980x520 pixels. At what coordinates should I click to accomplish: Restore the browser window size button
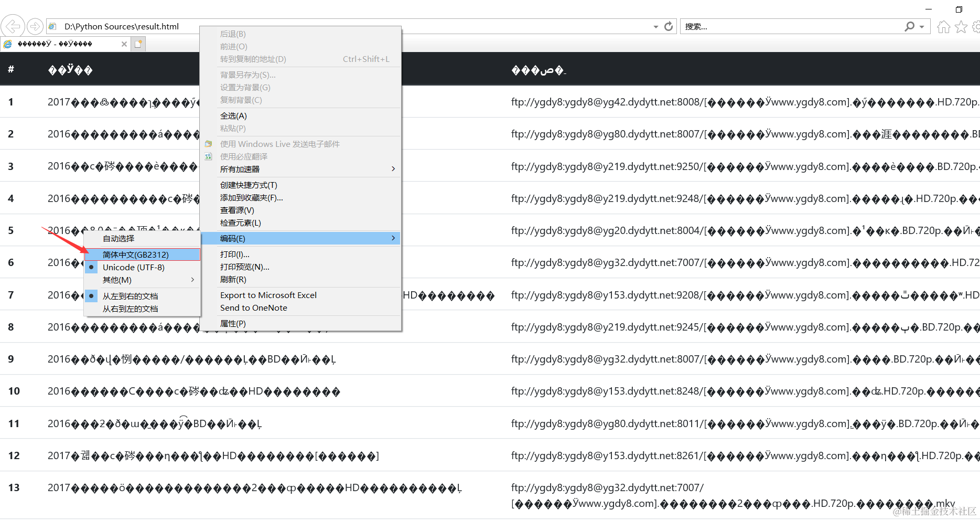click(959, 9)
